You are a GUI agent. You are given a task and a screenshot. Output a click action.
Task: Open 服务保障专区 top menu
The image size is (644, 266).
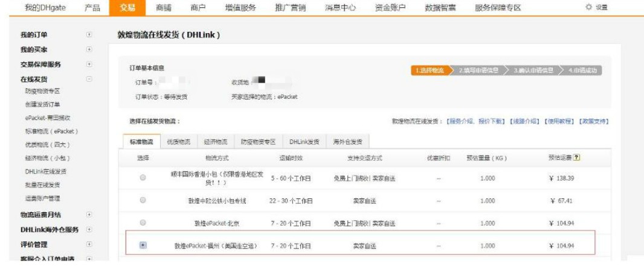[x=498, y=7]
